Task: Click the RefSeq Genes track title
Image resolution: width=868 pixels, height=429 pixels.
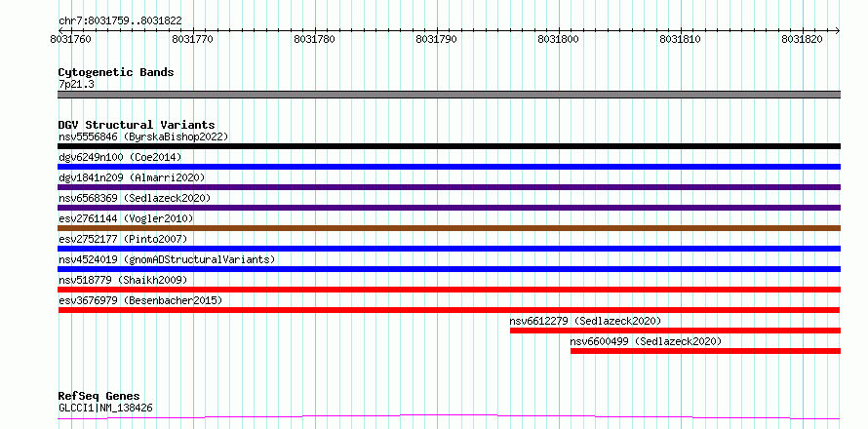Action: tap(99, 397)
